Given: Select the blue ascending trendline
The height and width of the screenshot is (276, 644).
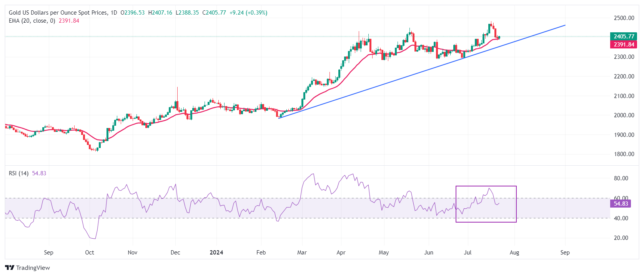Looking at the screenshot, I should coord(422,71).
